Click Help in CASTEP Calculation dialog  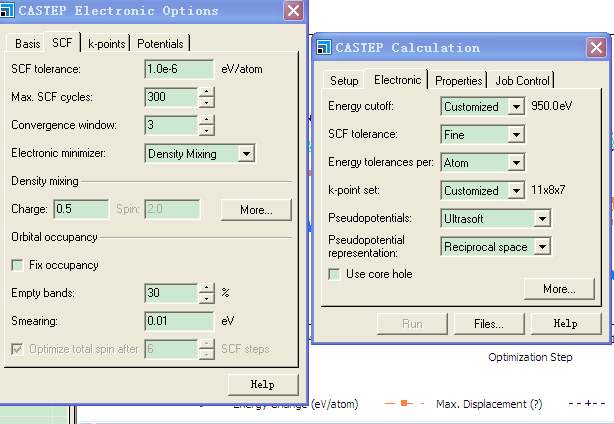565,324
